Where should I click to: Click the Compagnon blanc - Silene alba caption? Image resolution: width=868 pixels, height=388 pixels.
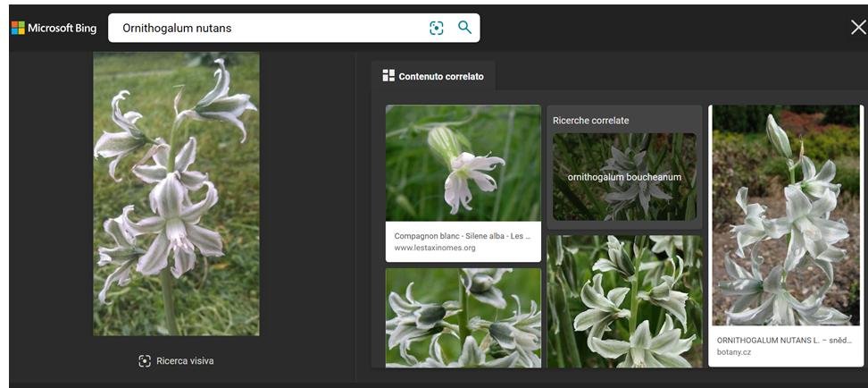point(463,236)
